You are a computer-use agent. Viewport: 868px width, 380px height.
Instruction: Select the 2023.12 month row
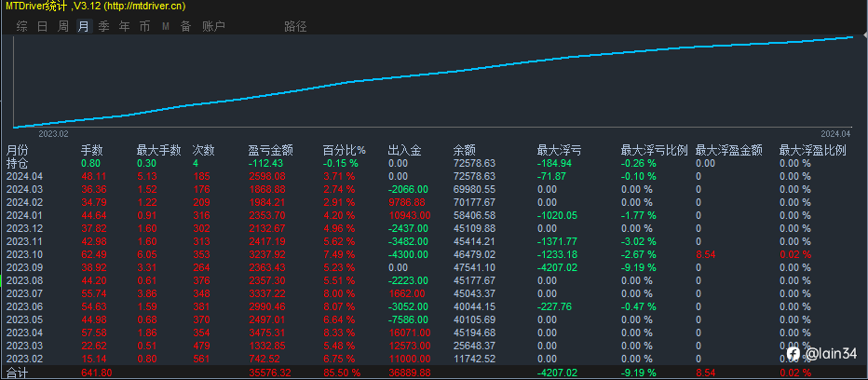click(x=434, y=228)
